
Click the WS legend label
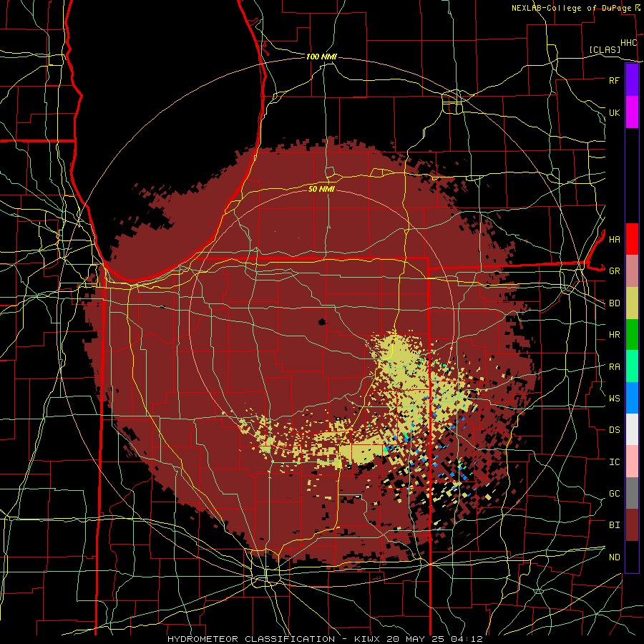(614, 398)
